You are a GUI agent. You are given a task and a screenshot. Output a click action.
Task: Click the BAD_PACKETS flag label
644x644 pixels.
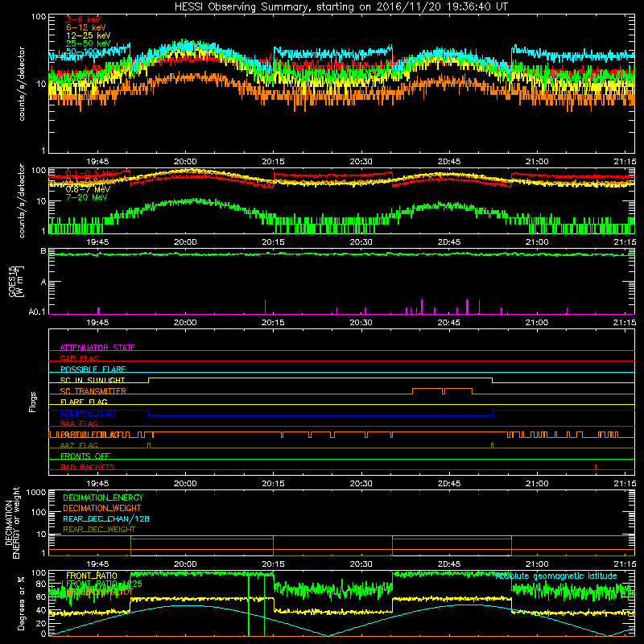(x=88, y=467)
